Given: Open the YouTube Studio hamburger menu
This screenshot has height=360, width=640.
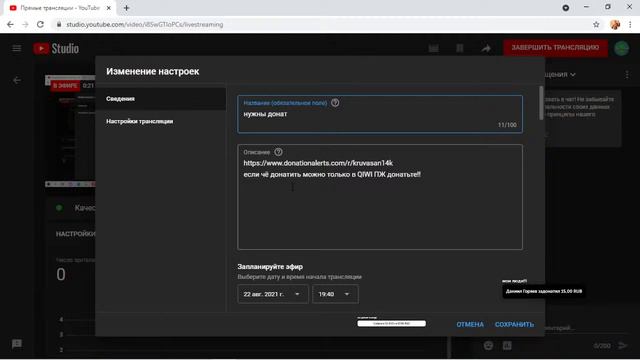Looking at the screenshot, I should 17,49.
